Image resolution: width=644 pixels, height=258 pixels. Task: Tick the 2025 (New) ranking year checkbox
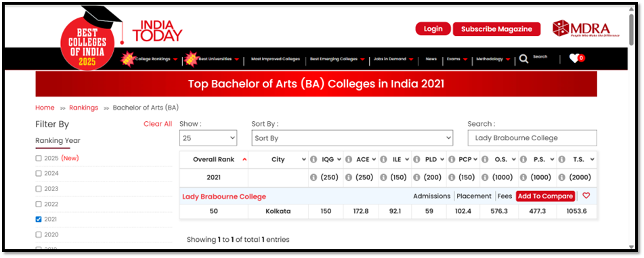pos(39,158)
